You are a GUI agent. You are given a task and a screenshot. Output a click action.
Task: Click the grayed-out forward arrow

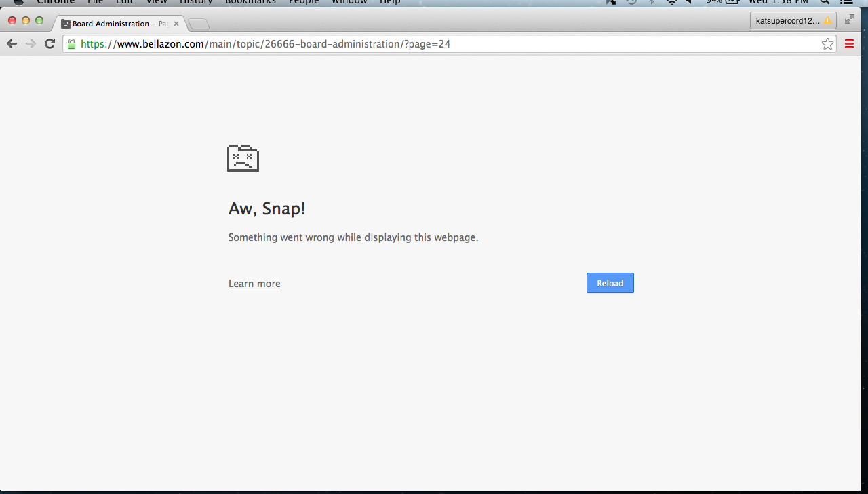pos(31,44)
